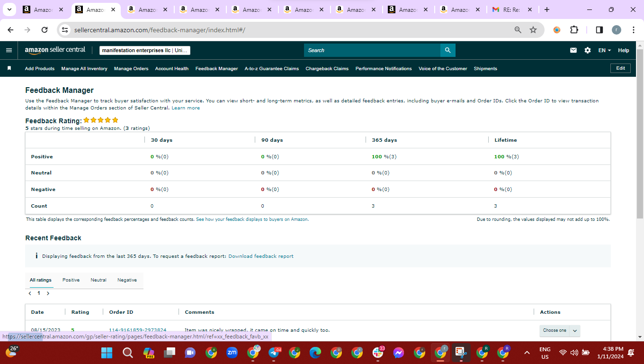Open Zoom from the taskbar

(232, 353)
